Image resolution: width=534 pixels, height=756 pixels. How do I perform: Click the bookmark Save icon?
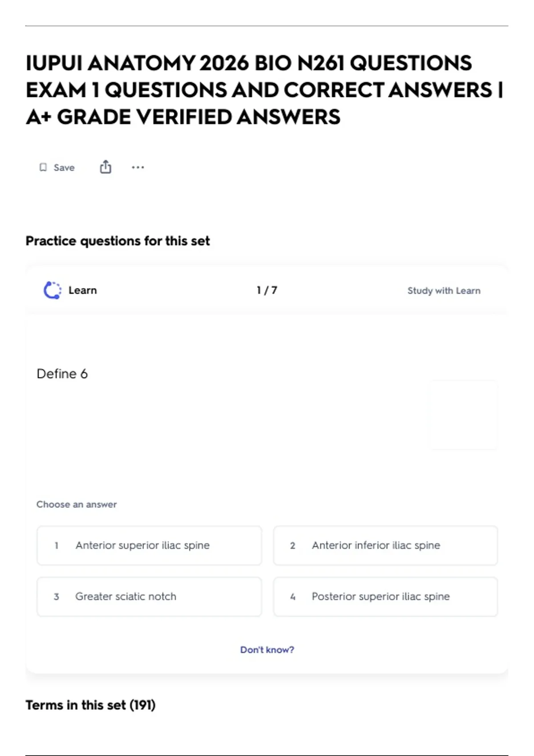tap(43, 167)
